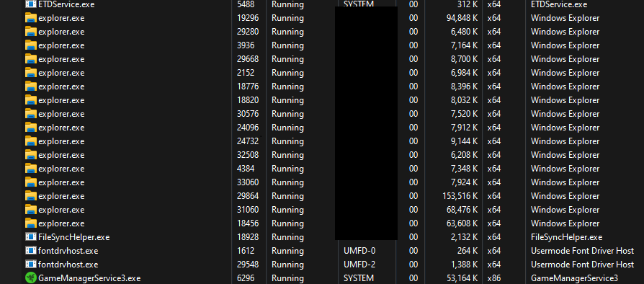Viewport: 644px width, 284px height.
Task: Select the GameManagerService3.exe process name
Action: coord(89,278)
